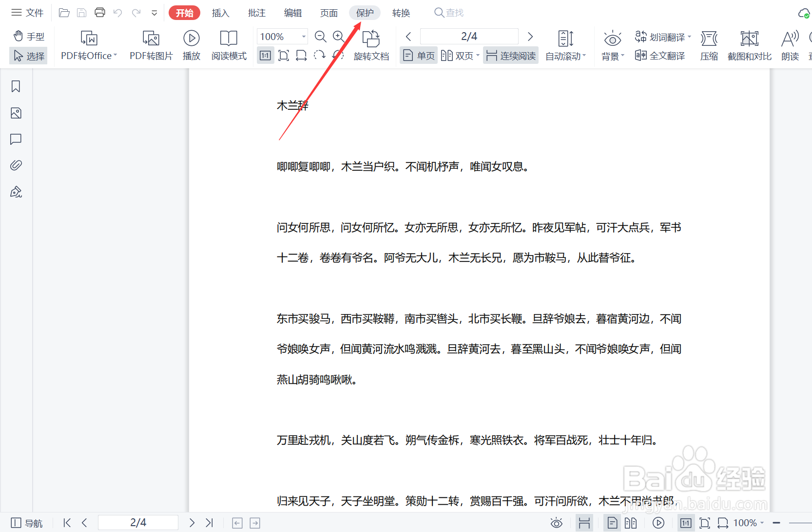The image size is (812, 532).
Task: Expand the quick access toolbar dropdown
Action: click(x=154, y=13)
